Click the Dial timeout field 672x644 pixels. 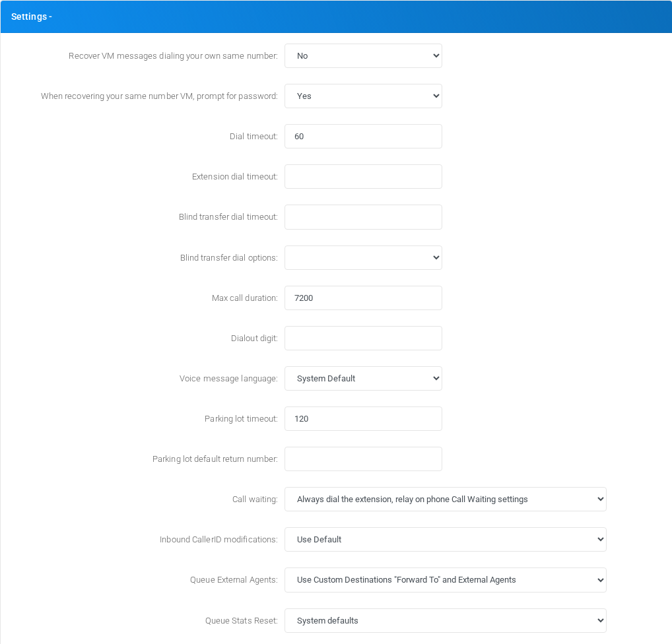click(x=363, y=136)
